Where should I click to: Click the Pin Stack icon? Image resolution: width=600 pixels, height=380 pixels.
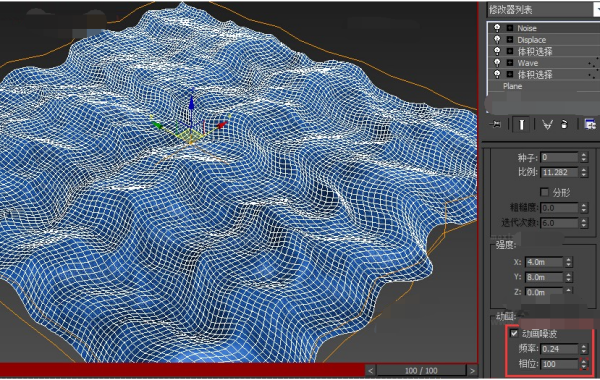pyautogui.click(x=495, y=124)
